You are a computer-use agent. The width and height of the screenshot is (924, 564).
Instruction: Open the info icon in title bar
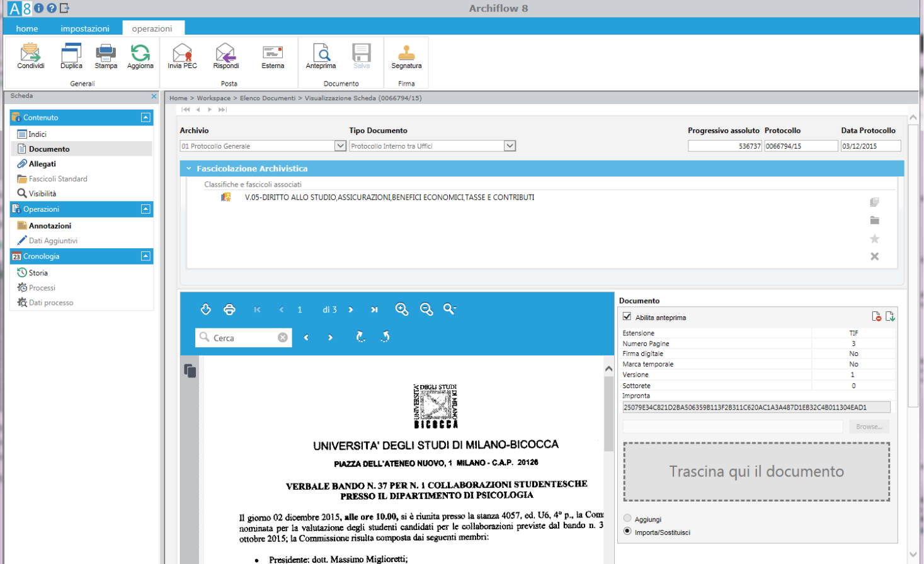(39, 8)
